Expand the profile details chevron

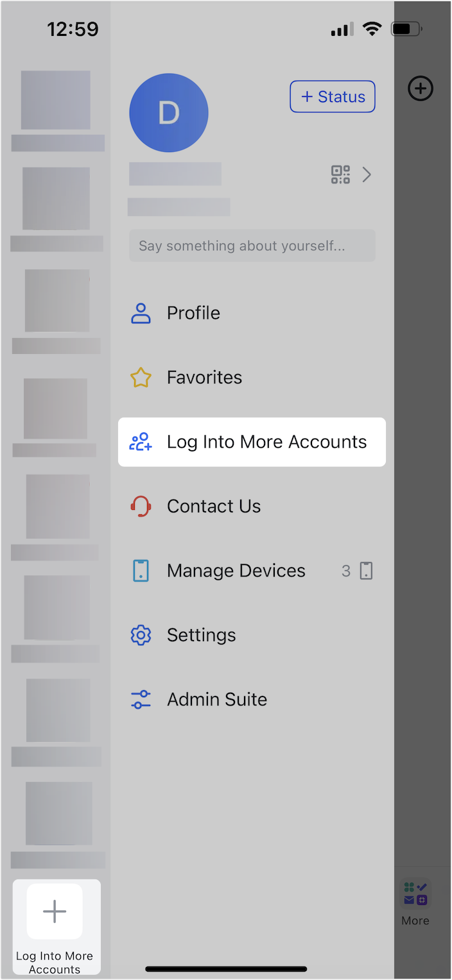click(367, 174)
